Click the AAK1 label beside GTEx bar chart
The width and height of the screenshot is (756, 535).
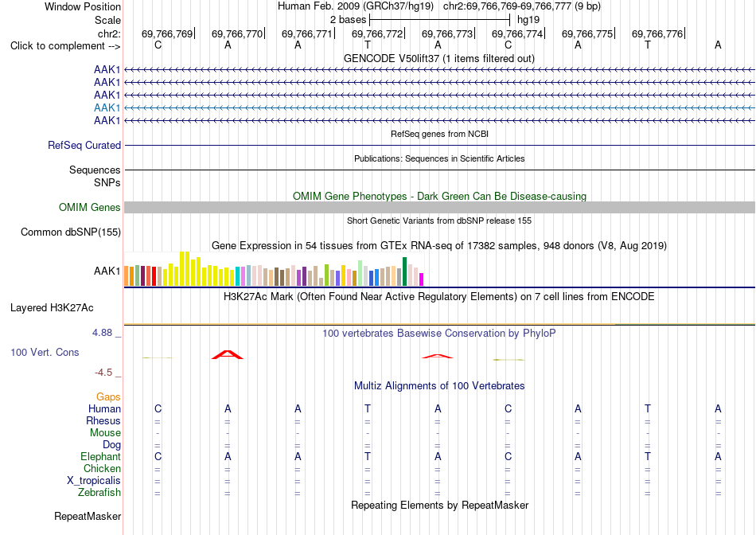(107, 271)
